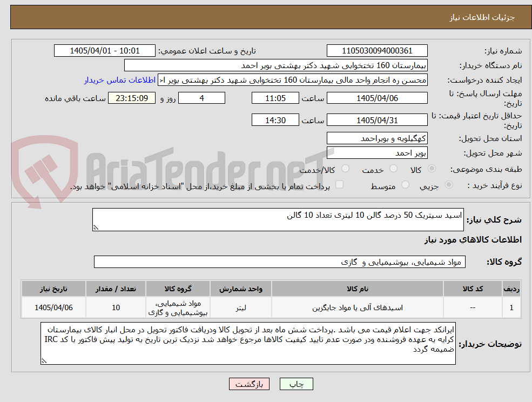Click the need number field 1105030094000361
This screenshot has height=402, width=532.
377,51
